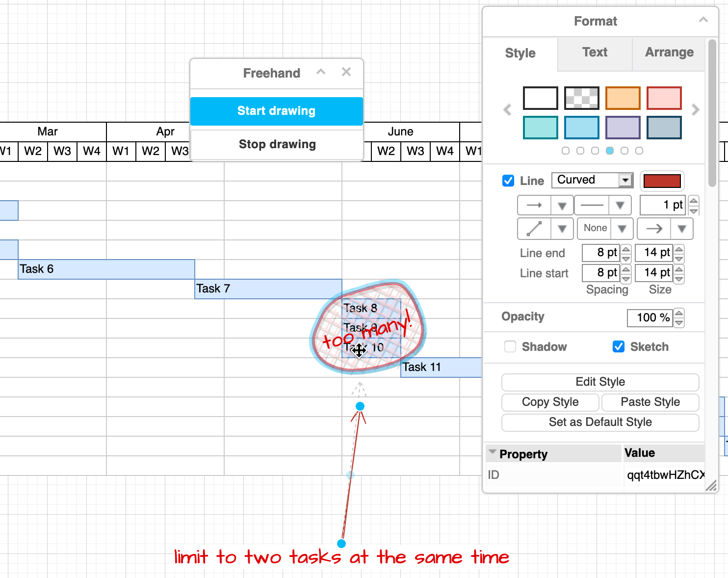Enable the Shadow option
The width and height of the screenshot is (728, 578).
pos(510,346)
